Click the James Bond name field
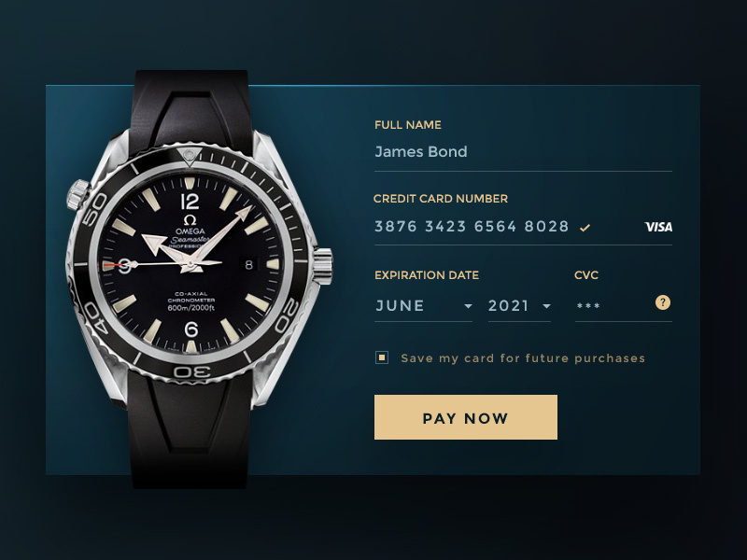 tap(523, 152)
